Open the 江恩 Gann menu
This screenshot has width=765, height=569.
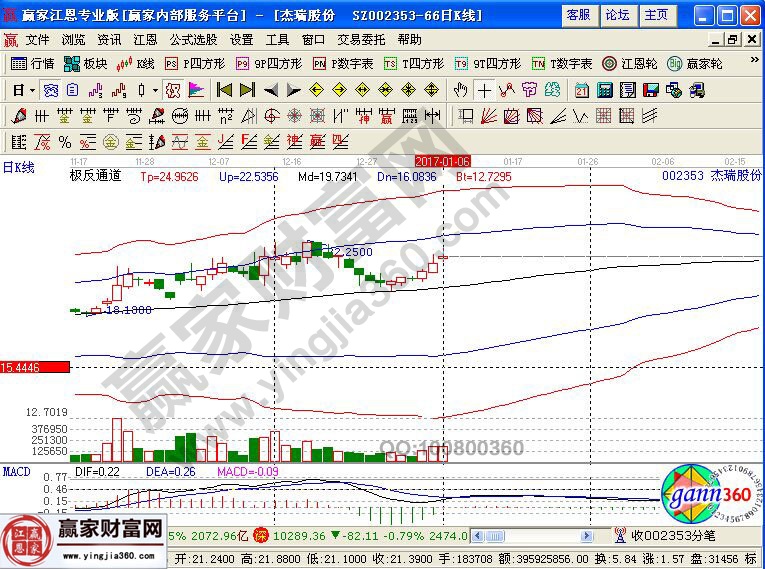coord(146,40)
